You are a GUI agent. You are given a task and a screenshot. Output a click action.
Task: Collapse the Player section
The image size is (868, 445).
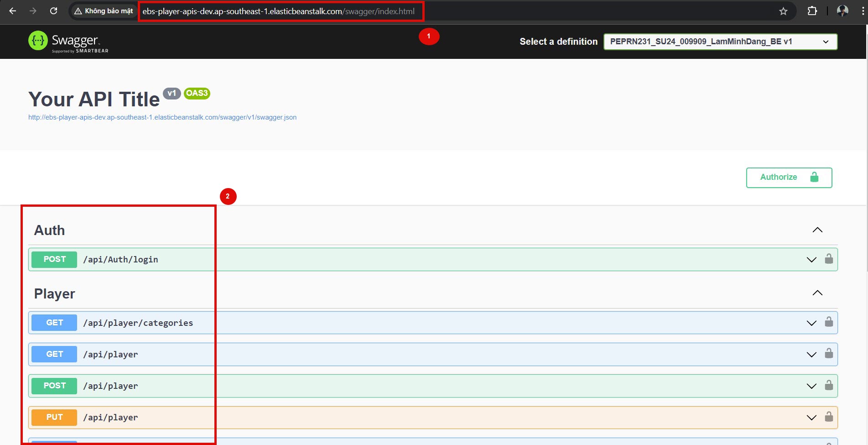tap(817, 293)
